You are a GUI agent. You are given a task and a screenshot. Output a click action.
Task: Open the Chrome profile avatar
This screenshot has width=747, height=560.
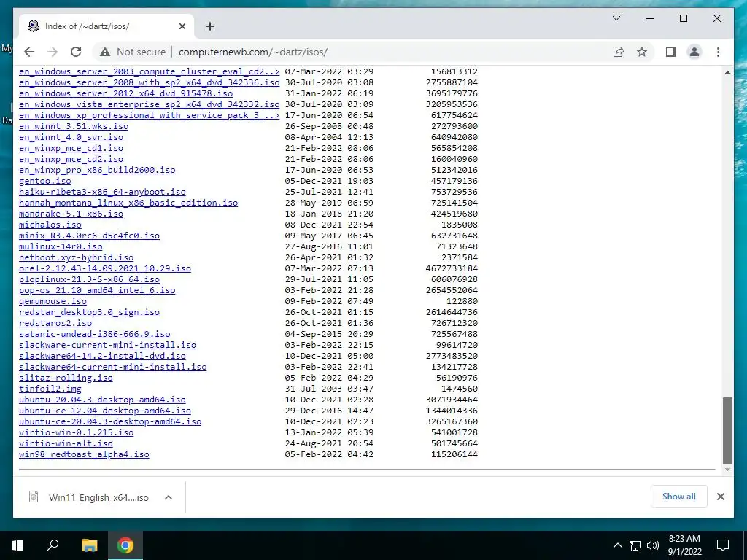[694, 52]
